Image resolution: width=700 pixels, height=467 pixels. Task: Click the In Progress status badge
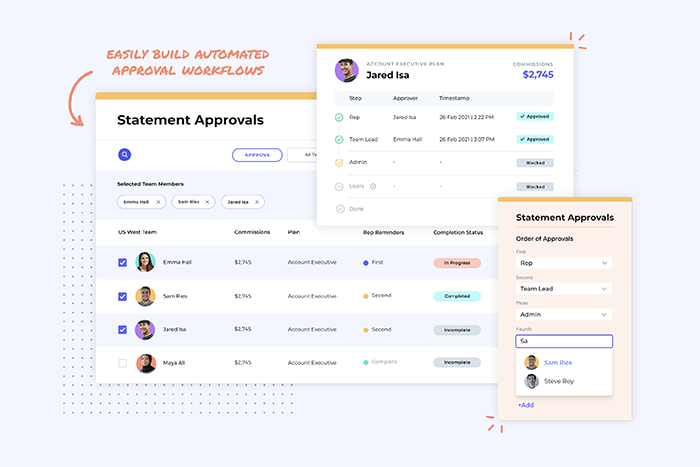(457, 263)
